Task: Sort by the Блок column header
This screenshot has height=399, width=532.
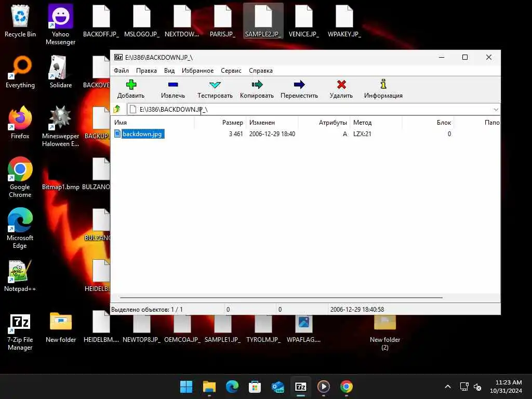Action: tap(428, 123)
